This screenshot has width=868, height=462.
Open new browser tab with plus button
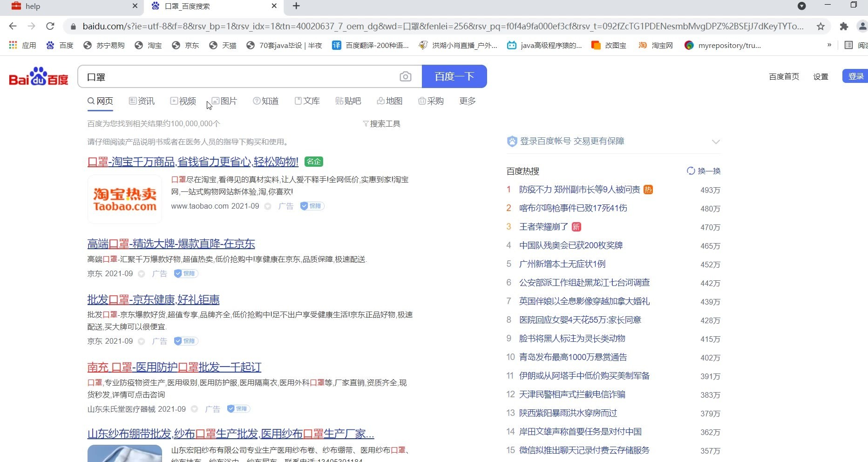(296, 6)
